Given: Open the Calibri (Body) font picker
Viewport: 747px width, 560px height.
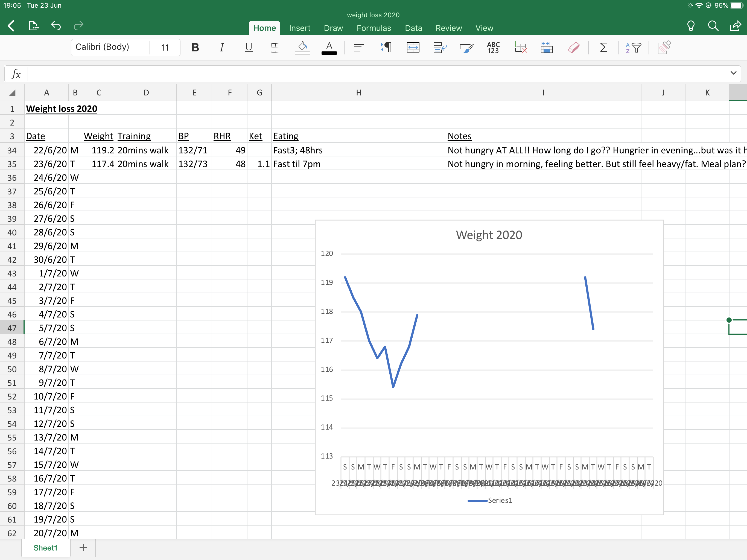Looking at the screenshot, I should click(x=110, y=47).
